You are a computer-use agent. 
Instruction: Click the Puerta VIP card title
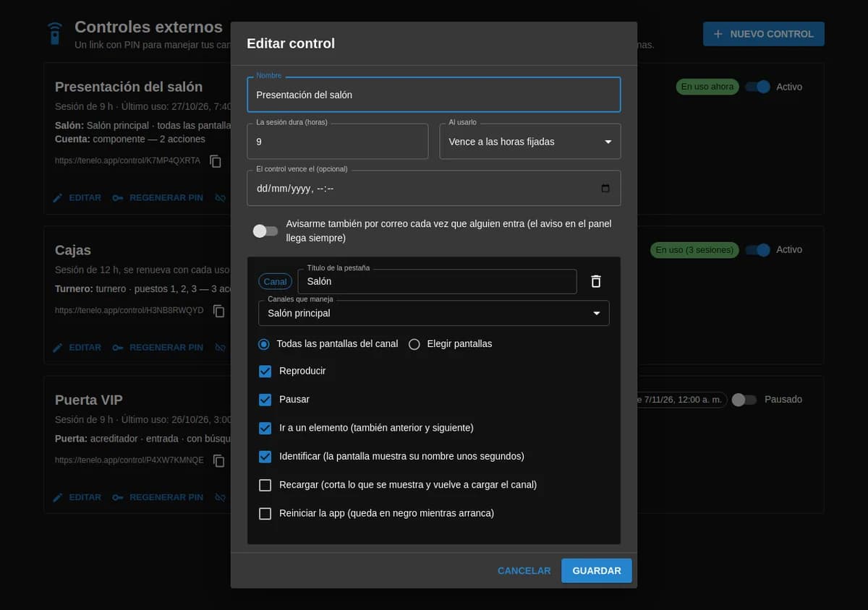pyautogui.click(x=88, y=400)
